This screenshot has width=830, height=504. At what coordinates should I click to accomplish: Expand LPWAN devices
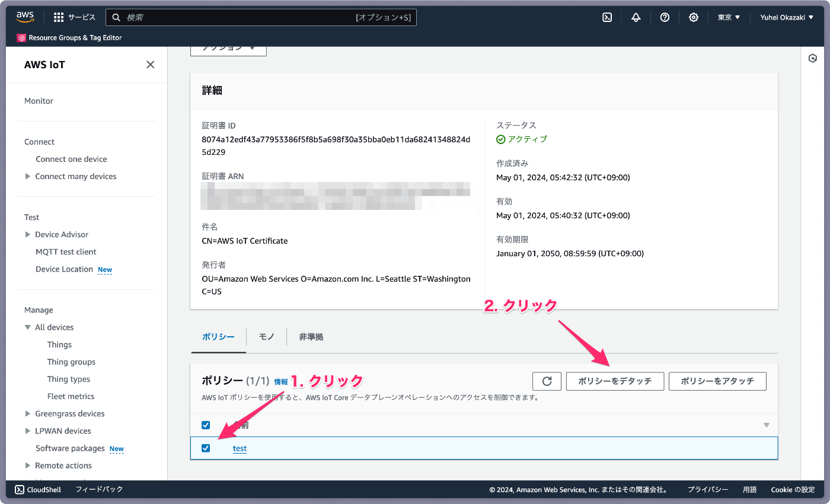click(x=28, y=430)
